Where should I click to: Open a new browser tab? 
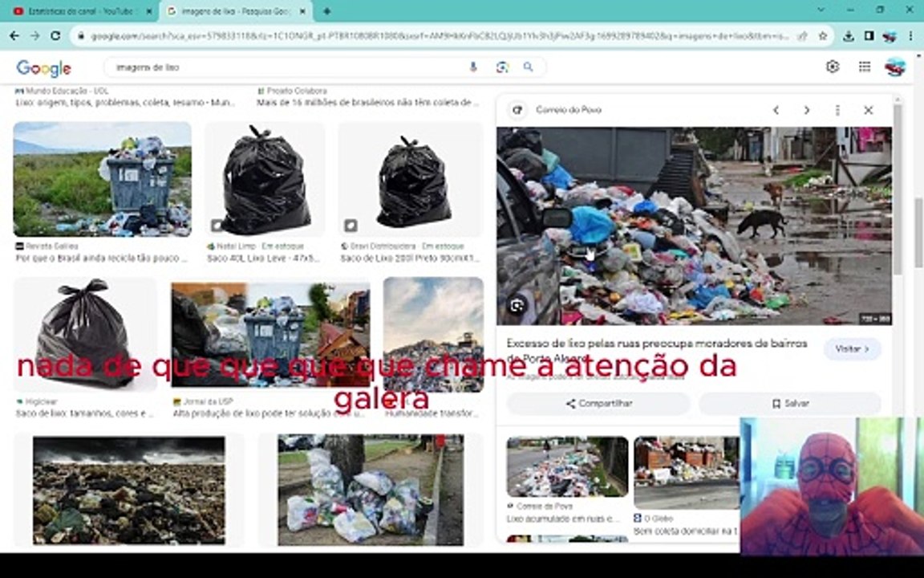326,10
